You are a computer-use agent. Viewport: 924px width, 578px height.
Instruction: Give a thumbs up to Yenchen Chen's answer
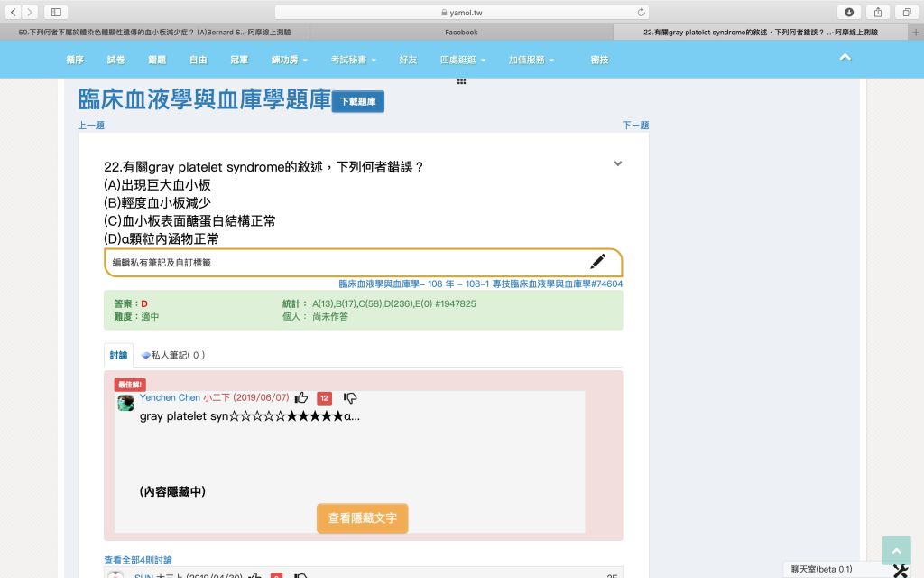click(301, 397)
